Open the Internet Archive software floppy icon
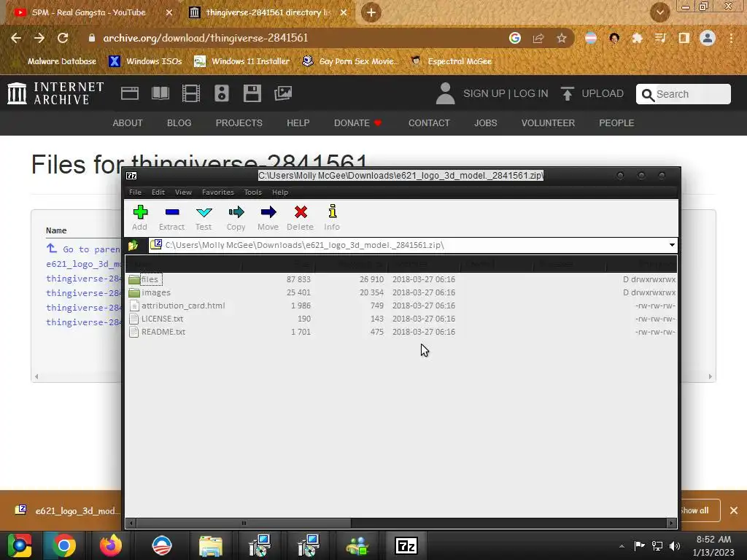 (252, 93)
